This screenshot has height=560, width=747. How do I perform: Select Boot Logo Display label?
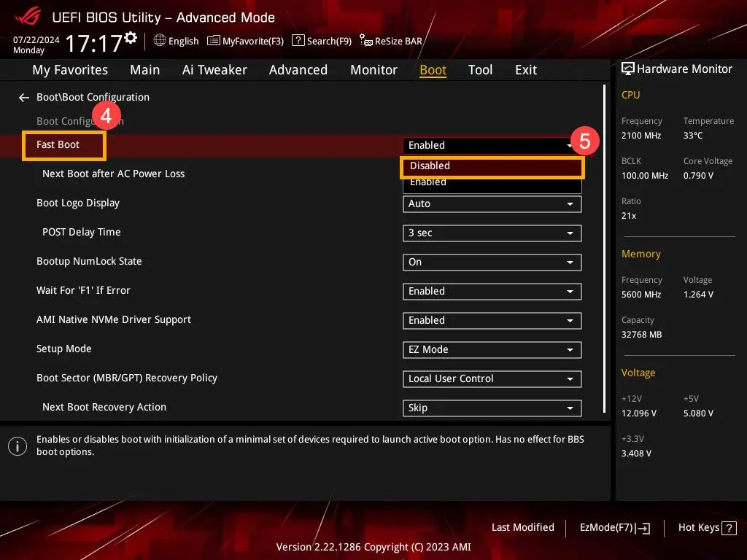[77, 203]
